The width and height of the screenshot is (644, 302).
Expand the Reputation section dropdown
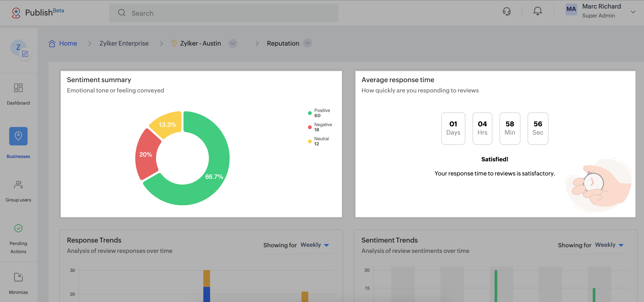[x=307, y=43]
